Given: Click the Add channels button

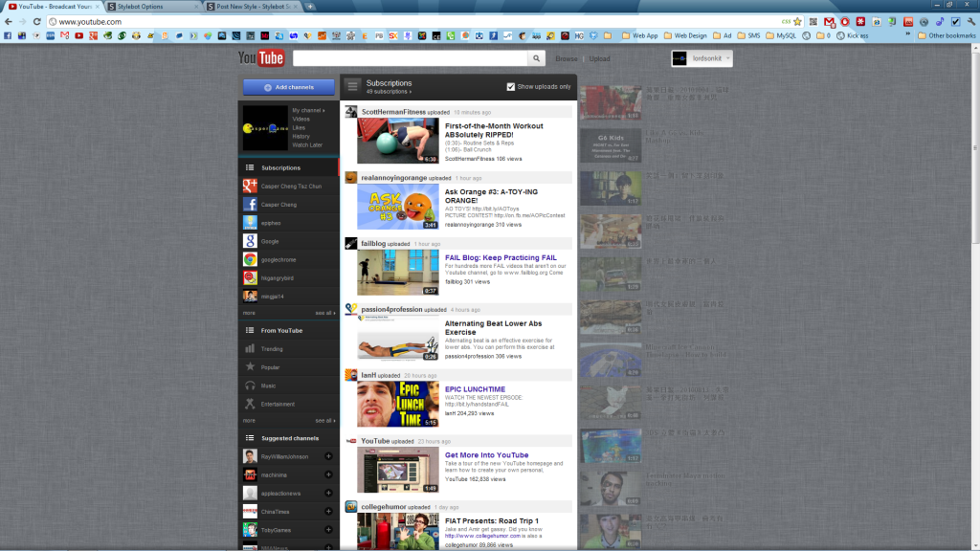Looking at the screenshot, I should (289, 87).
